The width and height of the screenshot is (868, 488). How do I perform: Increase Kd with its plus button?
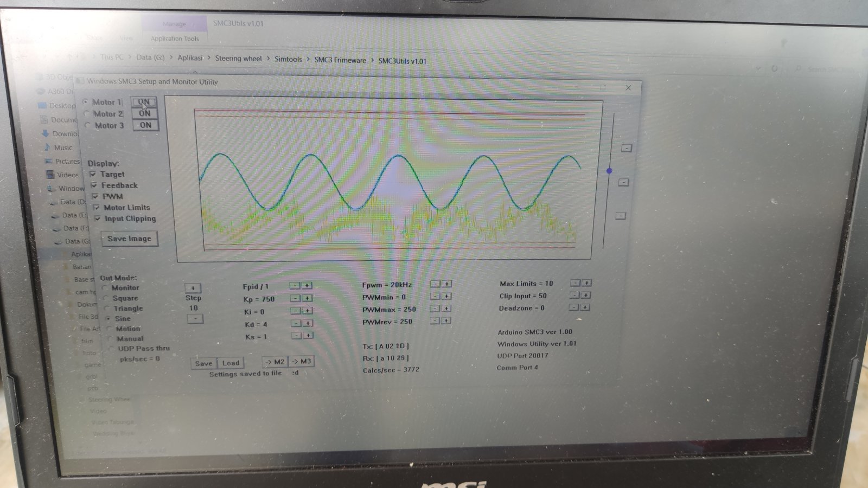[x=308, y=323]
